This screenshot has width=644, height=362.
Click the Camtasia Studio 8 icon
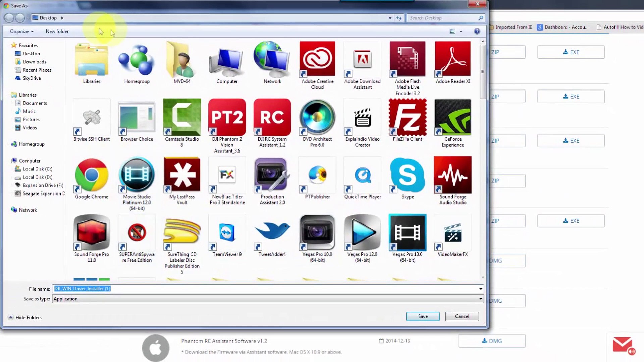(182, 117)
